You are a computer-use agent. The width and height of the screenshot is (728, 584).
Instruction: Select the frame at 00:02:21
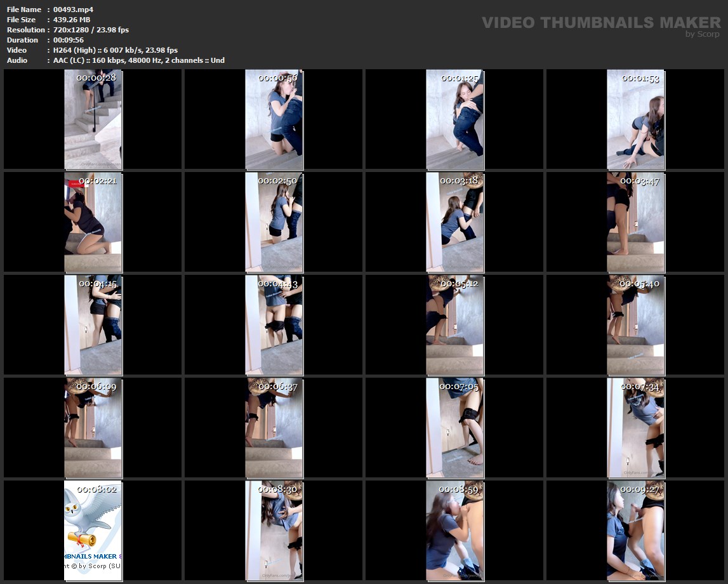(x=93, y=222)
